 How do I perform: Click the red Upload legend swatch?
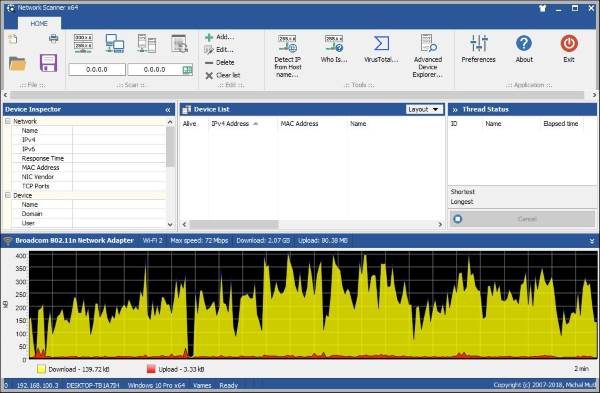(151, 369)
